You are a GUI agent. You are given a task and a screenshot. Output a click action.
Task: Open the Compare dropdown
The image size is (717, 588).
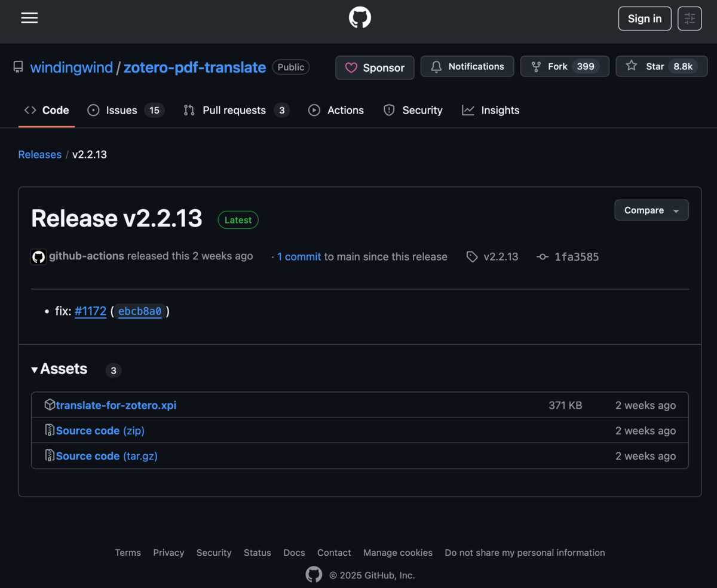(x=651, y=210)
